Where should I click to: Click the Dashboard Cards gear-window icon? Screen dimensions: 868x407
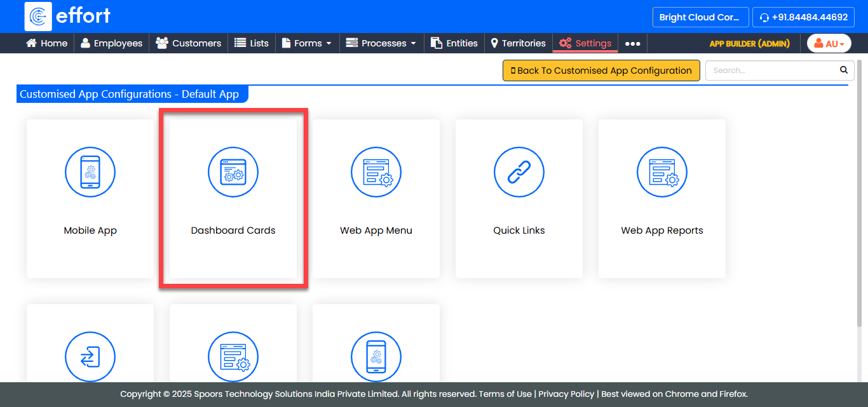[233, 173]
